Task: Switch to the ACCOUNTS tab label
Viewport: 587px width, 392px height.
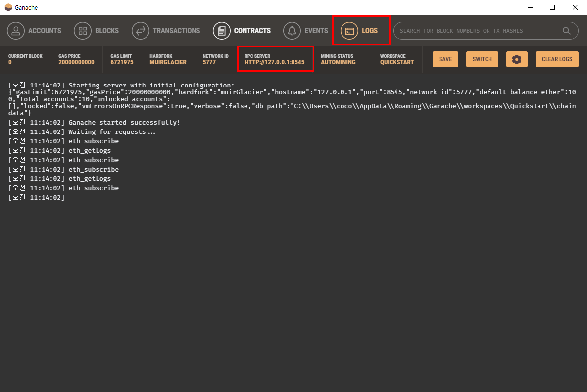Action: point(45,31)
